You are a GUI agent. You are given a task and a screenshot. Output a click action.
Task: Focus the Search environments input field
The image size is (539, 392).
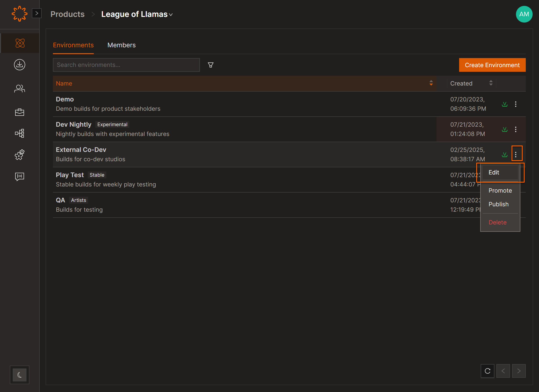(126, 65)
